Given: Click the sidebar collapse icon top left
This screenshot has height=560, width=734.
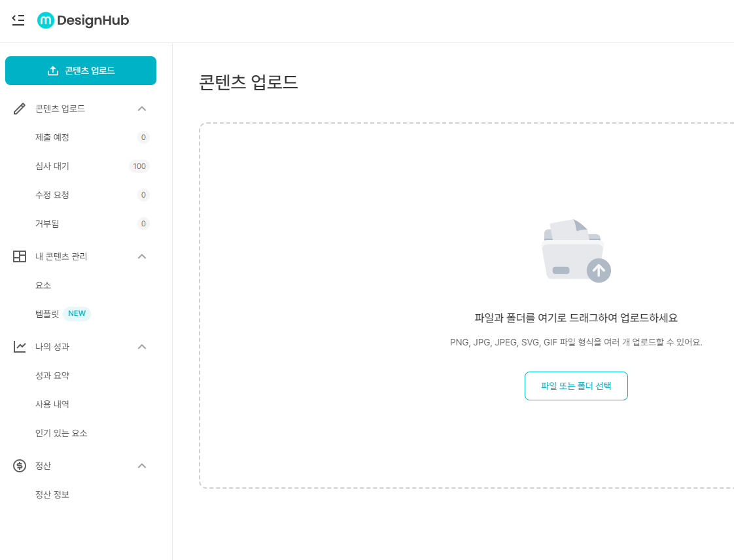Looking at the screenshot, I should [x=18, y=20].
